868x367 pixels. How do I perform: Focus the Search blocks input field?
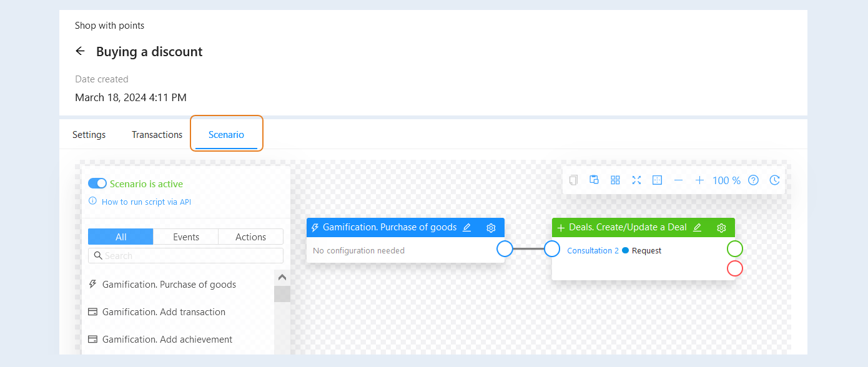(185, 255)
